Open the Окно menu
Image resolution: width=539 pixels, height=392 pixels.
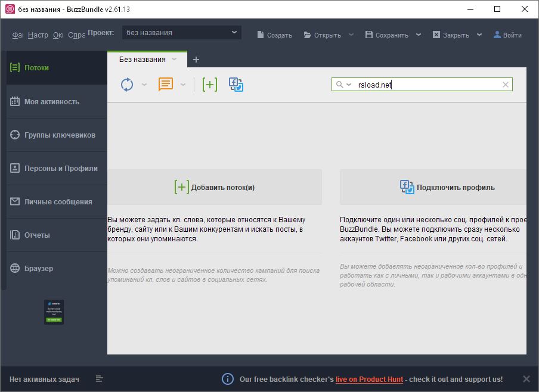pyautogui.click(x=58, y=35)
